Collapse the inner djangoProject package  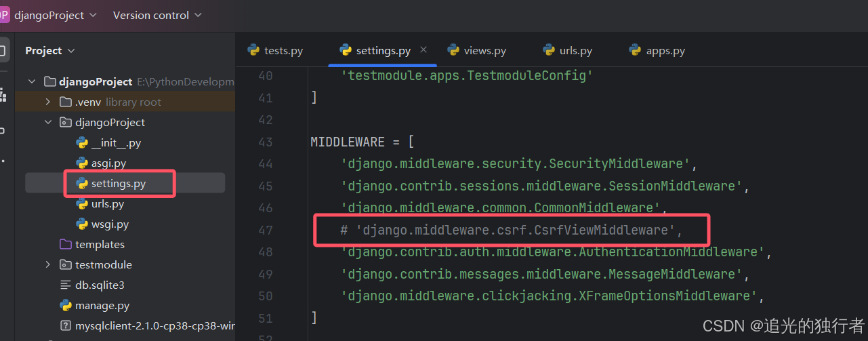47,123
